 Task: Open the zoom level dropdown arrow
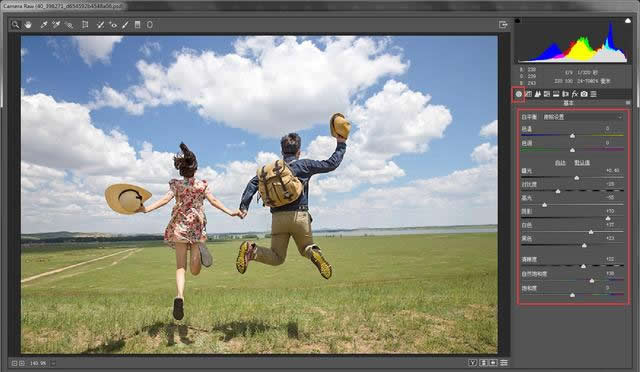(x=53, y=363)
